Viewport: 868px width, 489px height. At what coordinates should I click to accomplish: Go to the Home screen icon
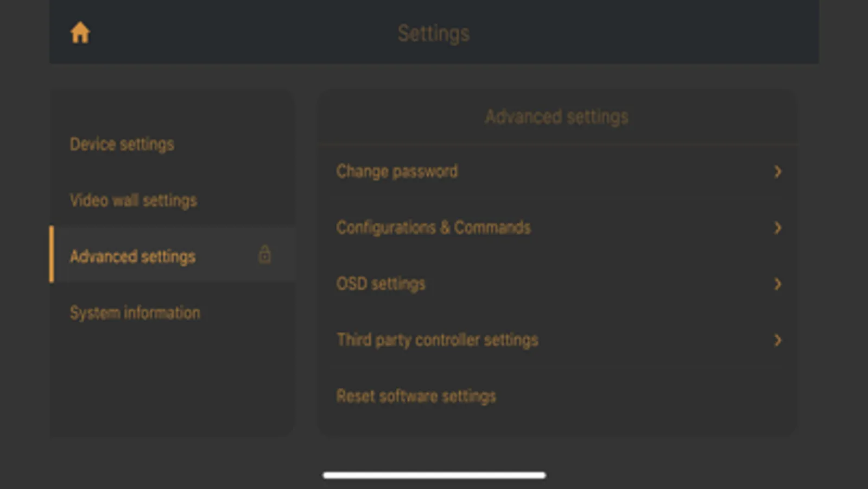pyautogui.click(x=80, y=33)
